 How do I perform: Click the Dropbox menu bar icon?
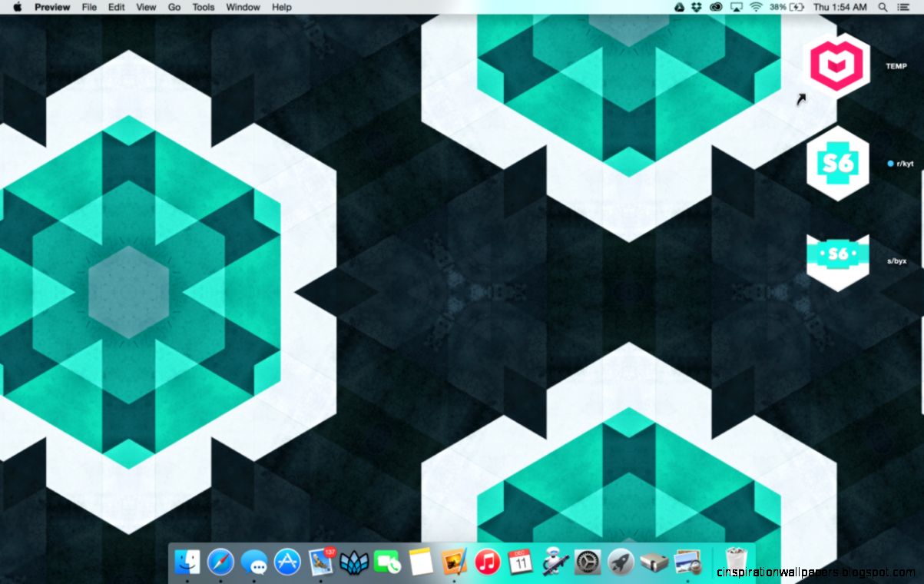click(697, 7)
